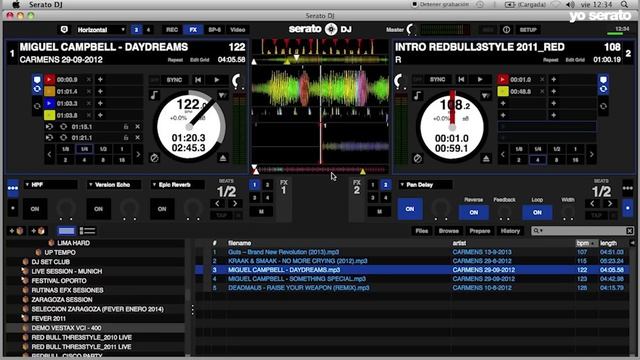This screenshot has height=360, width=640.
Task: Adjust the Master volume knob
Action: tap(411, 29)
